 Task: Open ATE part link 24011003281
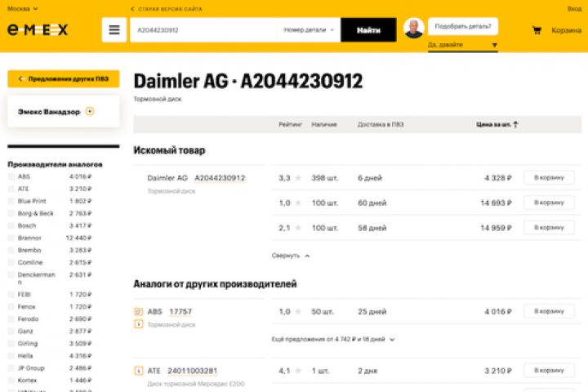pos(193,371)
